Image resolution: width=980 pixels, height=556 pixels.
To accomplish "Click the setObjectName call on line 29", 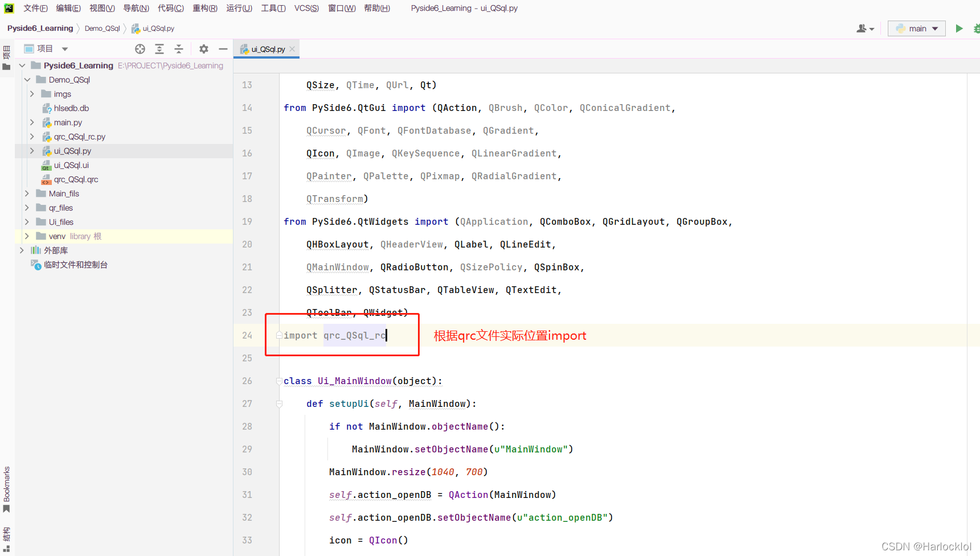I will (x=452, y=449).
